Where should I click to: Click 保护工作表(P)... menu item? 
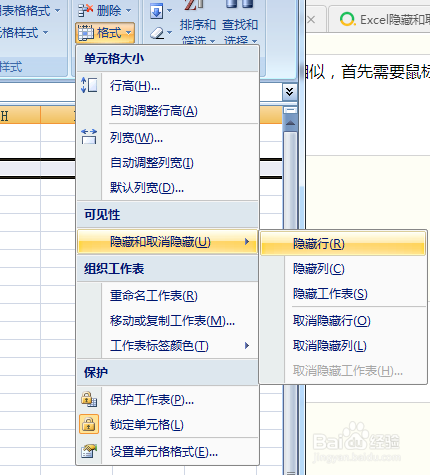click(x=168, y=400)
